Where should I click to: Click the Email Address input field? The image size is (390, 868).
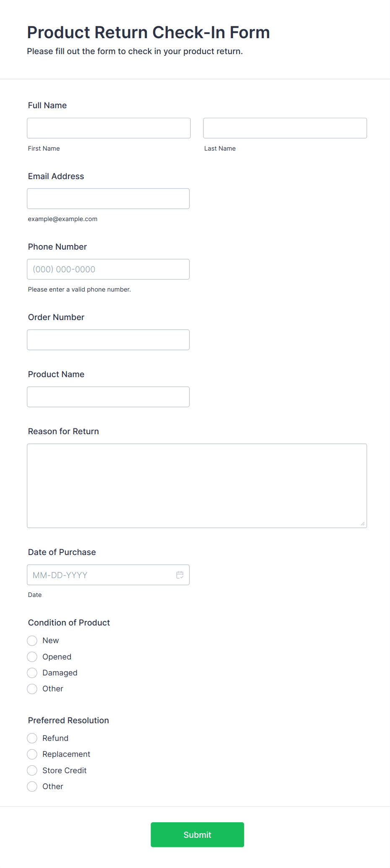click(x=108, y=198)
